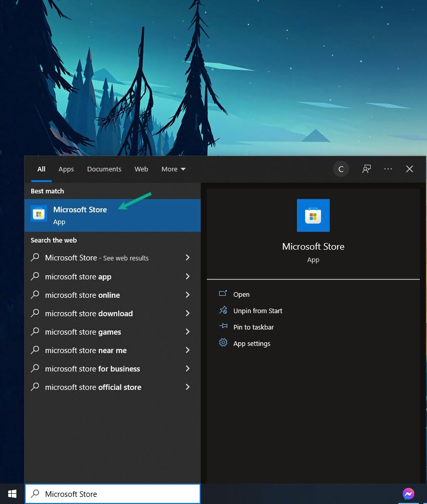
Task: Select the 'microsoft store for business' suggestion
Action: click(x=112, y=369)
